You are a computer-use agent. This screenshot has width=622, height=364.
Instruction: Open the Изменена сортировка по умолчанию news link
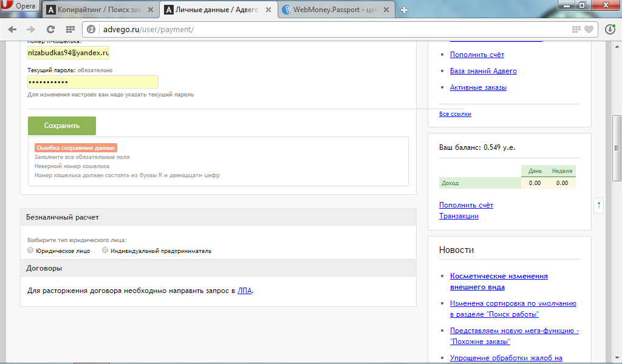(513, 309)
